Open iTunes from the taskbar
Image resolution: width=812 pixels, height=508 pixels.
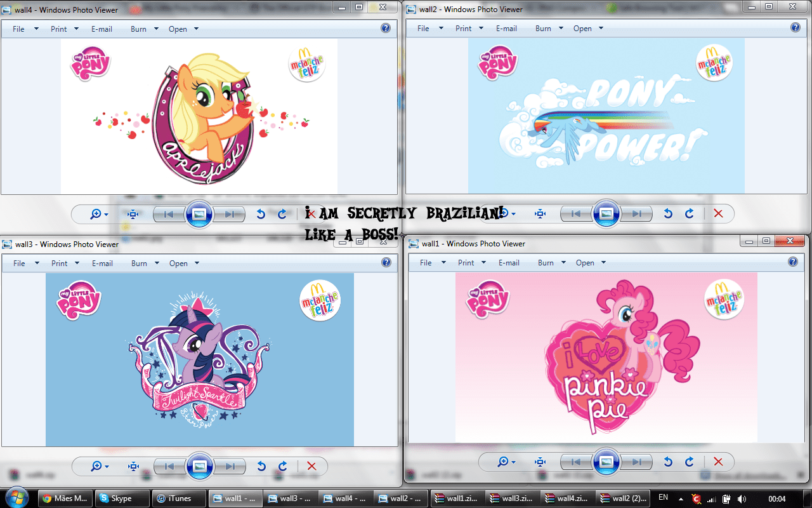click(180, 498)
